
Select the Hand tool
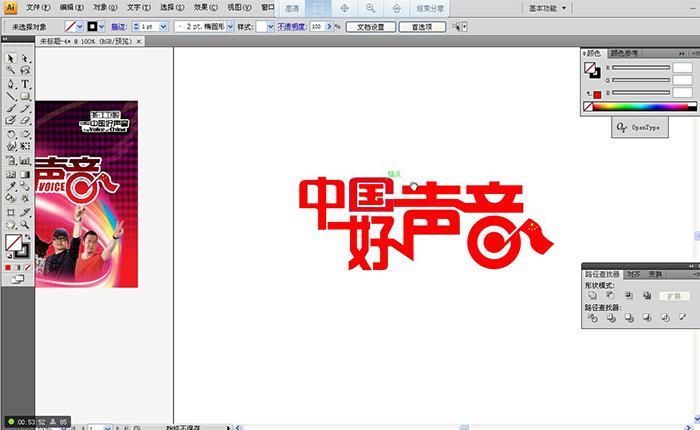(x=11, y=225)
